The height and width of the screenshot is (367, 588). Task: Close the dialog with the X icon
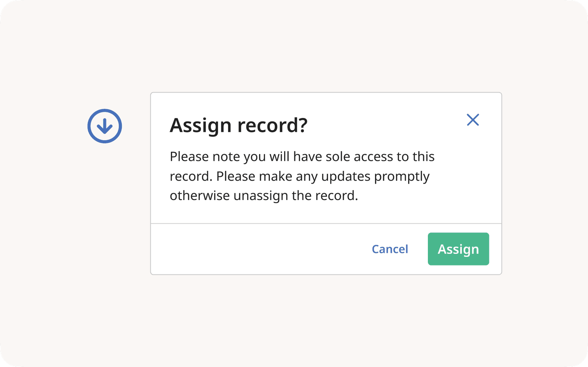pos(473,120)
